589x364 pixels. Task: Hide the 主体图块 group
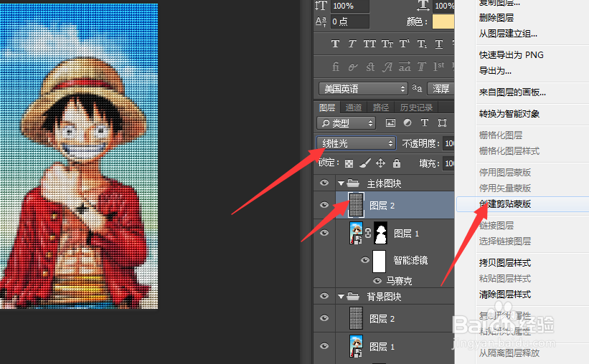[324, 183]
